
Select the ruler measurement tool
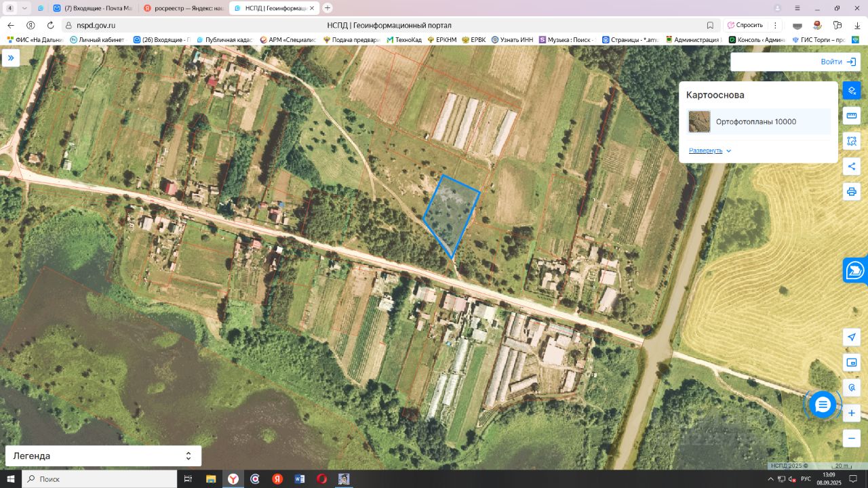852,116
